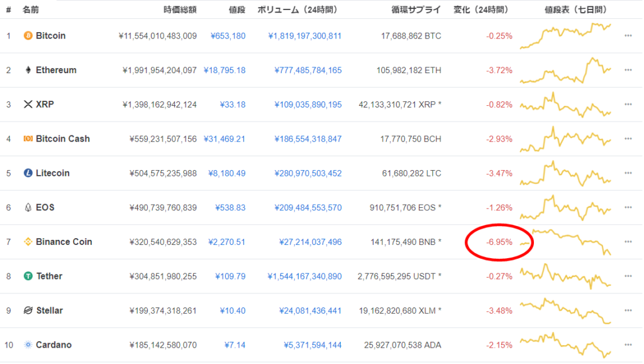Sort by the 時価総額 column header
The image size is (644, 364).
180,9
